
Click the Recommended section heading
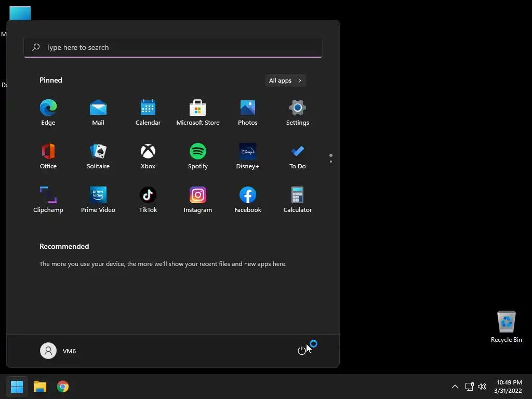coord(64,246)
